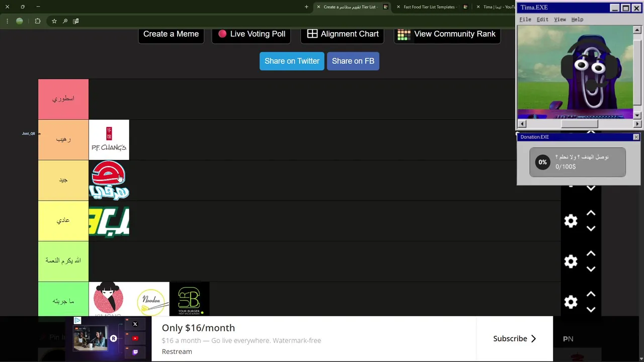
Task: Open settings gear for the عادي tier row
Action: click(x=571, y=221)
